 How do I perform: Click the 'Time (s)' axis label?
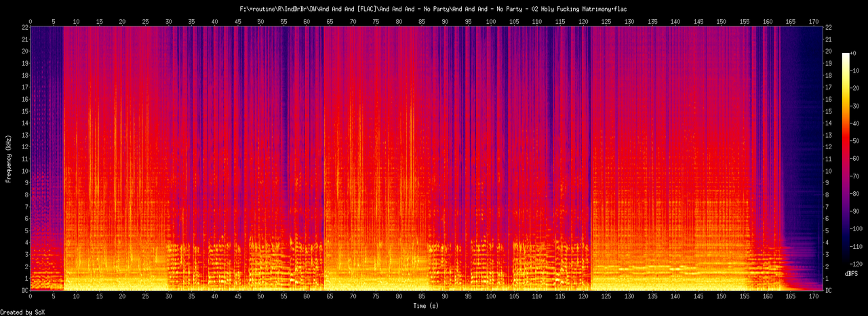(427, 307)
